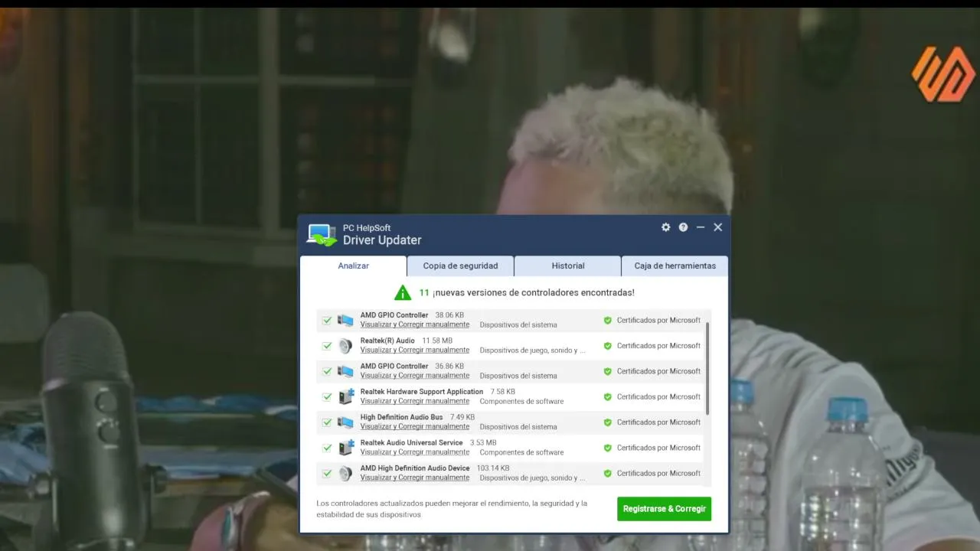980x551 pixels.
Task: Open the Caja de herramientas tab
Action: [x=675, y=266]
